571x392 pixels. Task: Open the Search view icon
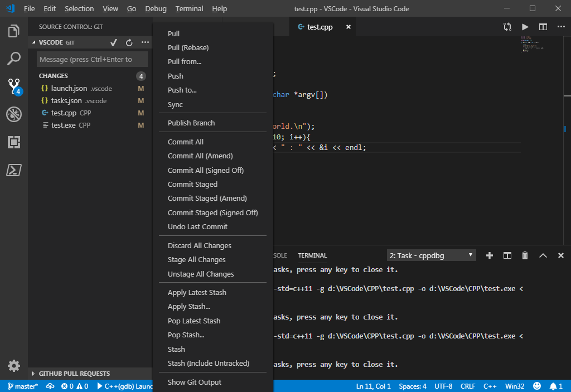(x=14, y=59)
